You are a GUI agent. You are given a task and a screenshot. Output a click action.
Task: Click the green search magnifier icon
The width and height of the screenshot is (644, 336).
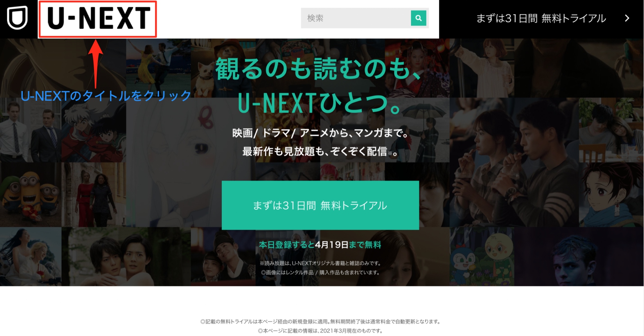point(418,18)
